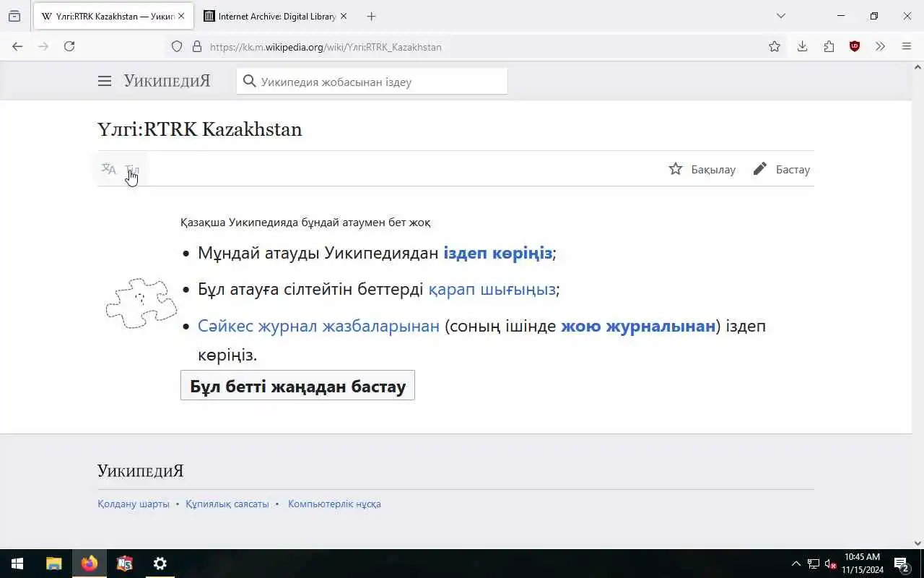The height and width of the screenshot is (578, 924).
Task: Open the Құпиялық саясаты footer link
Action: coord(227,504)
